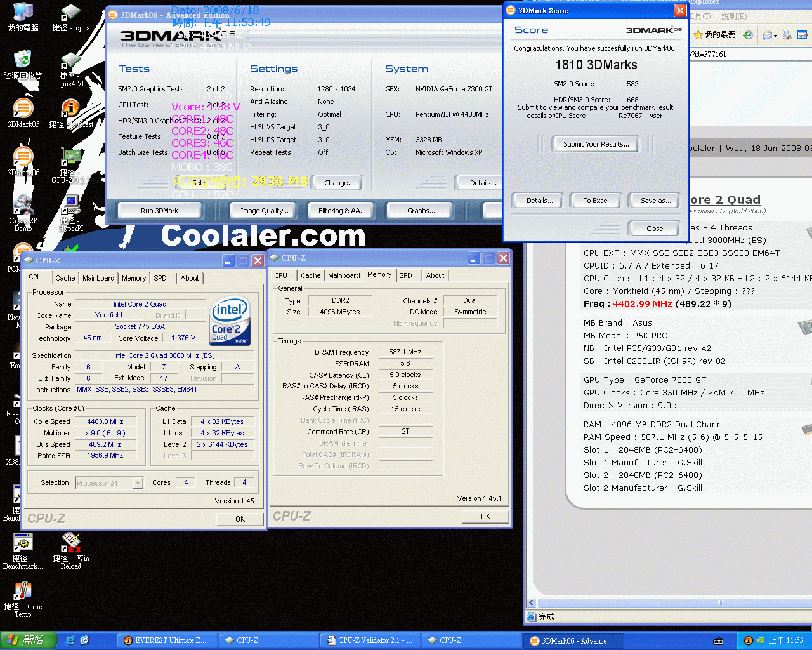
Task: Click the Size 4096 MBytes value
Action: tap(340, 312)
